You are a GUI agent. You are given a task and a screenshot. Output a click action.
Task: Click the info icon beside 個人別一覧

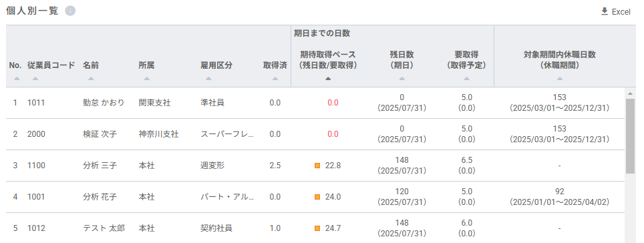click(x=70, y=11)
